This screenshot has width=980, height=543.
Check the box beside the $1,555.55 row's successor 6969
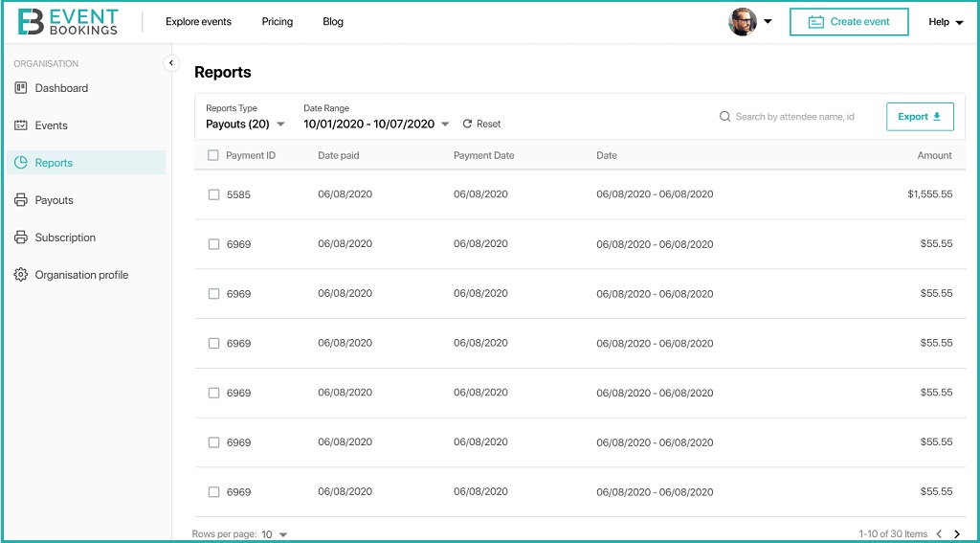pyautogui.click(x=213, y=244)
